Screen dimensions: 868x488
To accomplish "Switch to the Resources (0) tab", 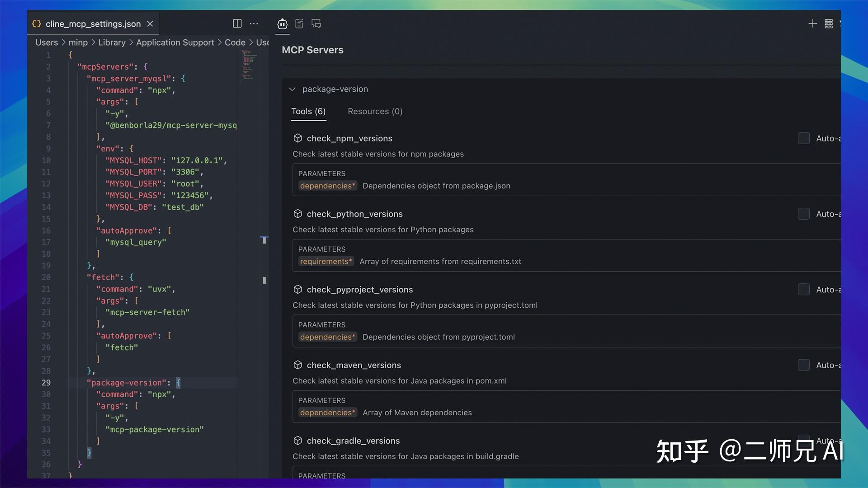I will [x=375, y=111].
